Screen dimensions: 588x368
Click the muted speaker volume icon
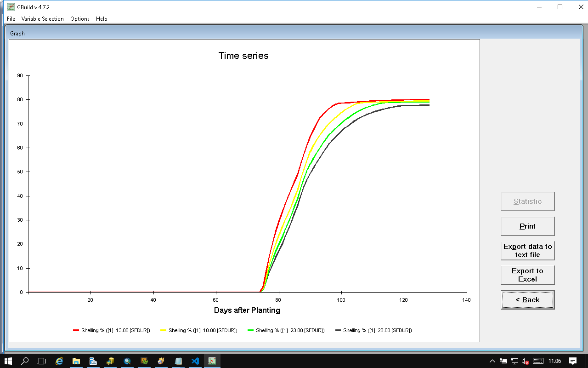[525, 361]
